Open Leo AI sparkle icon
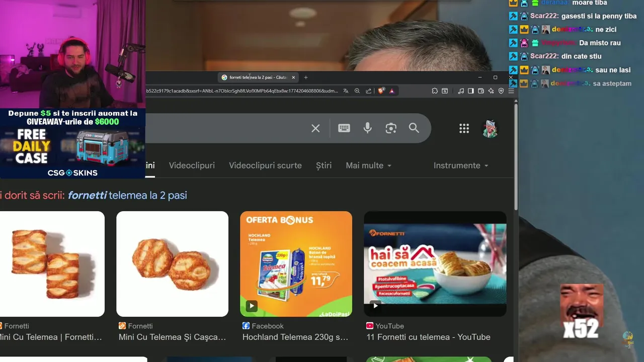The width and height of the screenshot is (644, 362). tap(491, 91)
